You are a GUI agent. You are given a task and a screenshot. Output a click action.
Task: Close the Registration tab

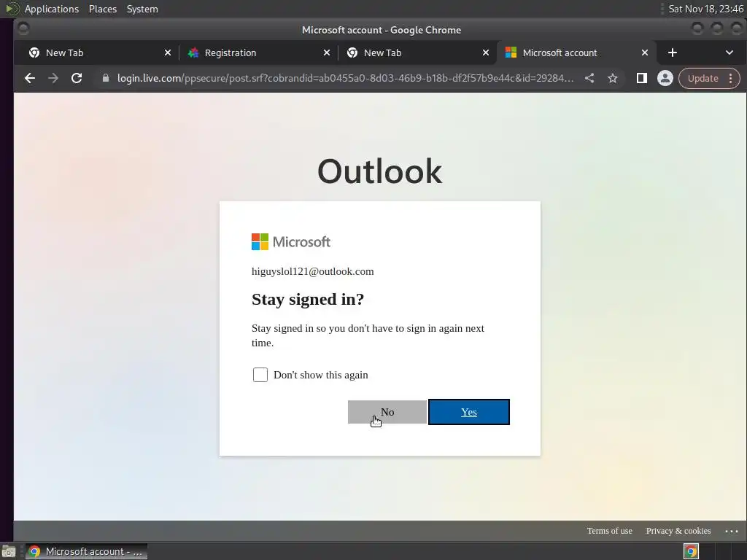pyautogui.click(x=326, y=52)
